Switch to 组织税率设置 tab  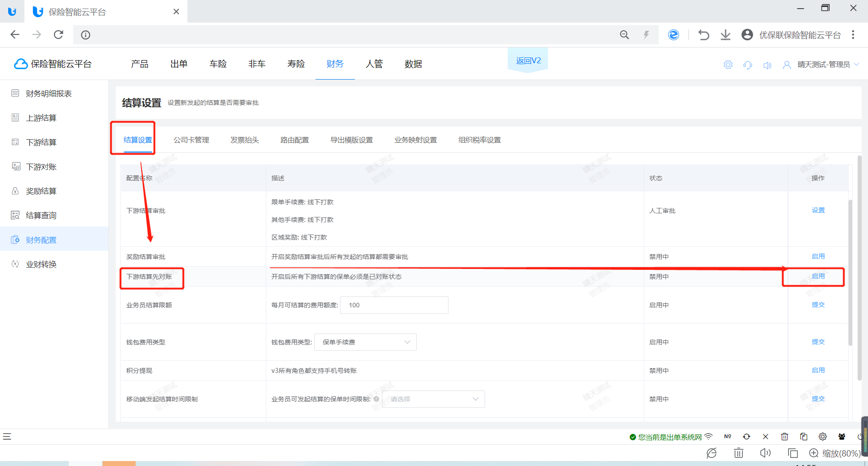480,140
